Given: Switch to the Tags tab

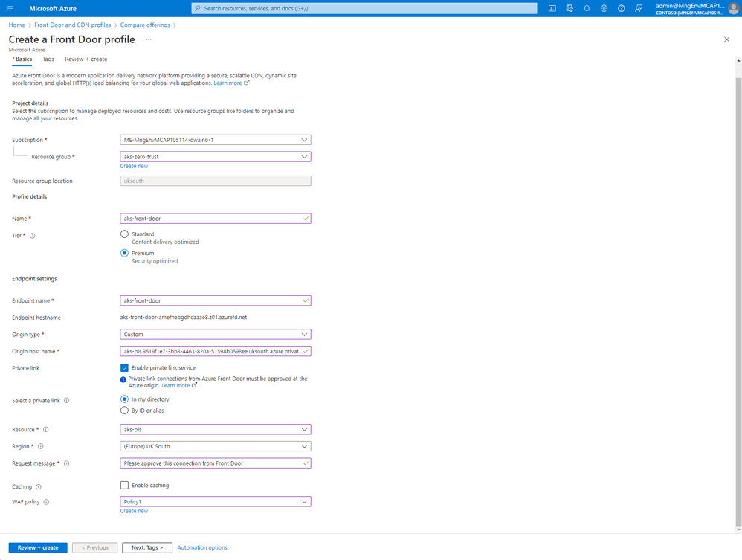Looking at the screenshot, I should [x=48, y=59].
